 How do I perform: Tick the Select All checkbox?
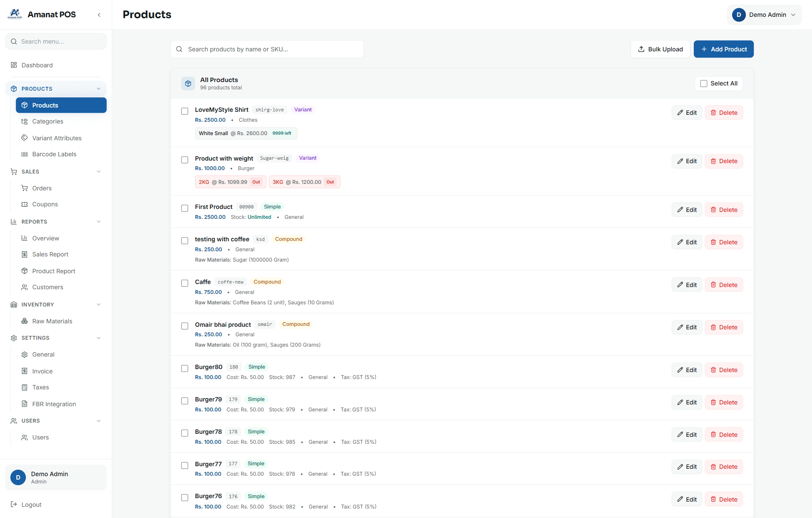click(x=704, y=83)
